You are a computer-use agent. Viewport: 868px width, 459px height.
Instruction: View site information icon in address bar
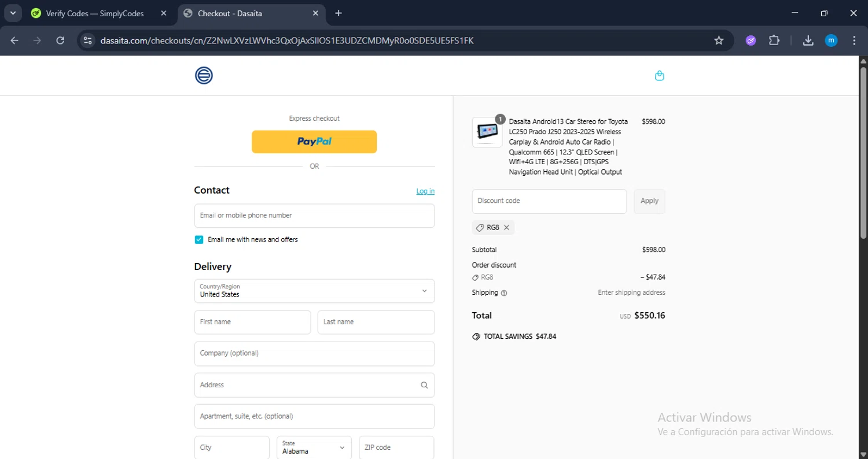click(88, 40)
